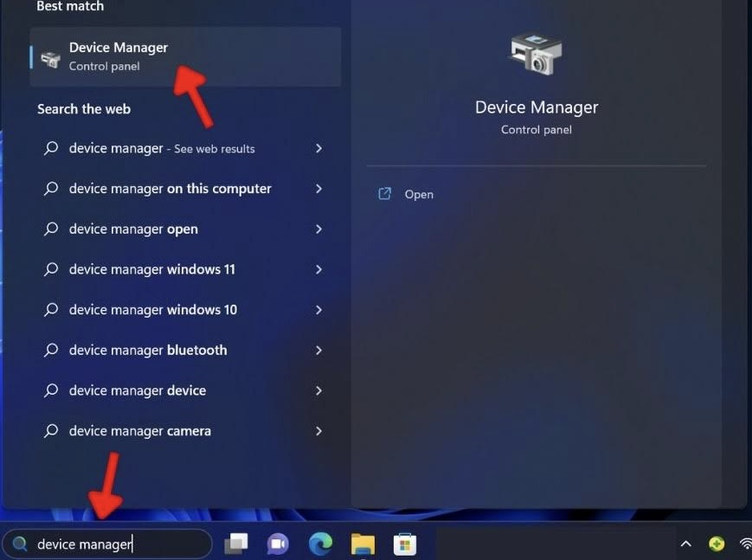The width and height of the screenshot is (752, 560).
Task: Open File Explorer from the taskbar
Action: pos(363,544)
